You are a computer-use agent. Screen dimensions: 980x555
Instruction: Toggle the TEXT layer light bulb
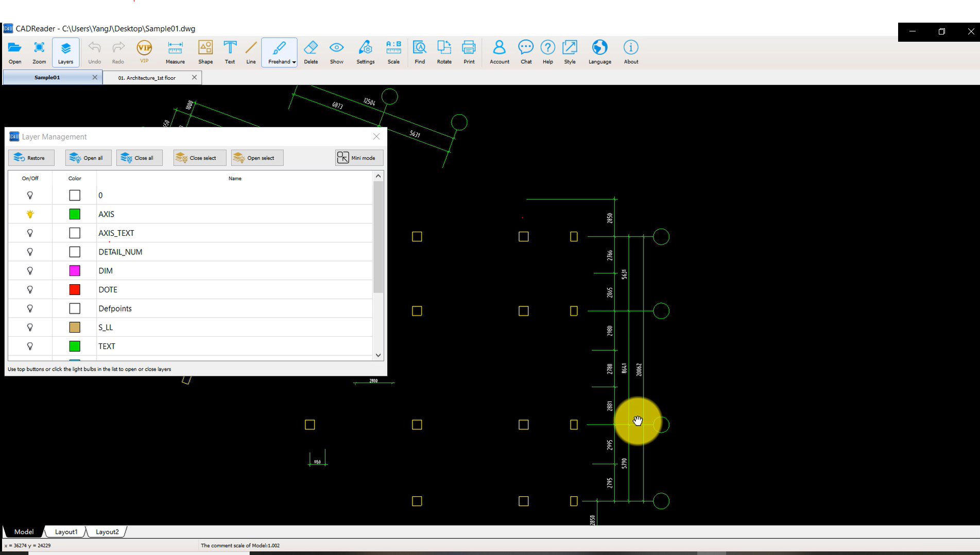(30, 346)
